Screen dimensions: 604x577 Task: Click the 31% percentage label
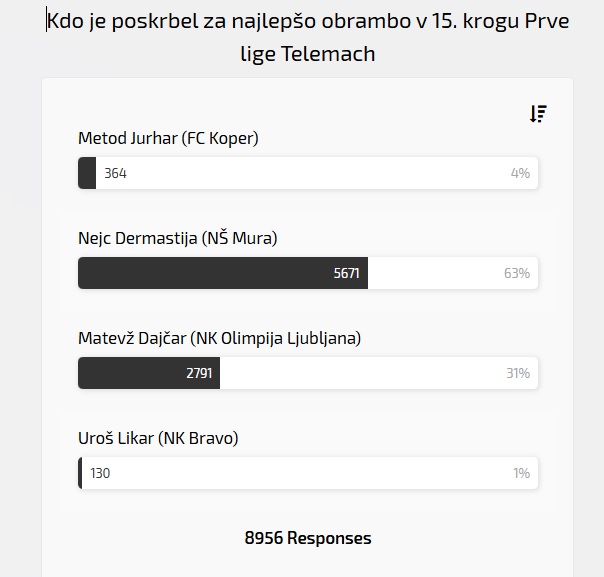(517, 373)
